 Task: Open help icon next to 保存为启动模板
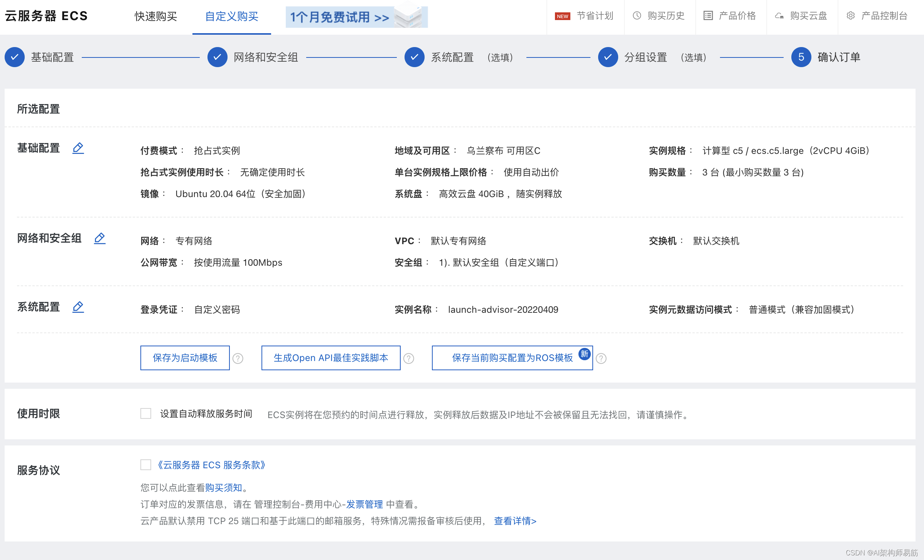[238, 359]
